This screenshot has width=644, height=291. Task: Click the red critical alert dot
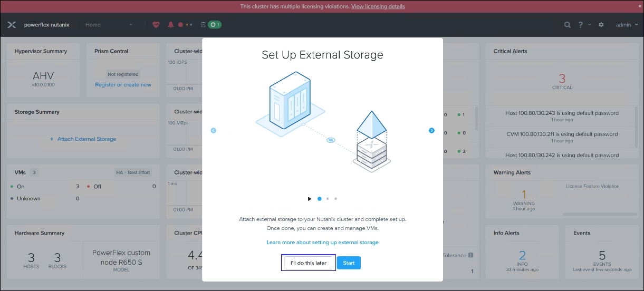pyautogui.click(x=180, y=25)
